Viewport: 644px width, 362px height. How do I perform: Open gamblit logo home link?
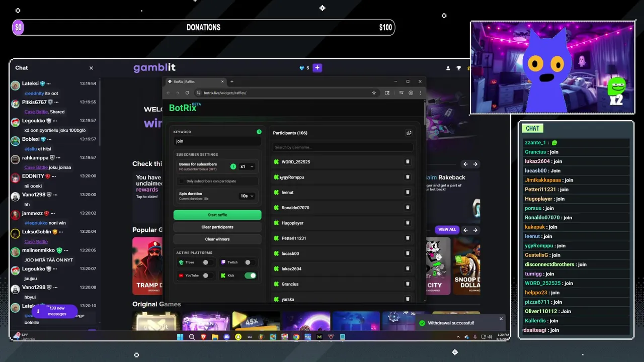pos(154,67)
